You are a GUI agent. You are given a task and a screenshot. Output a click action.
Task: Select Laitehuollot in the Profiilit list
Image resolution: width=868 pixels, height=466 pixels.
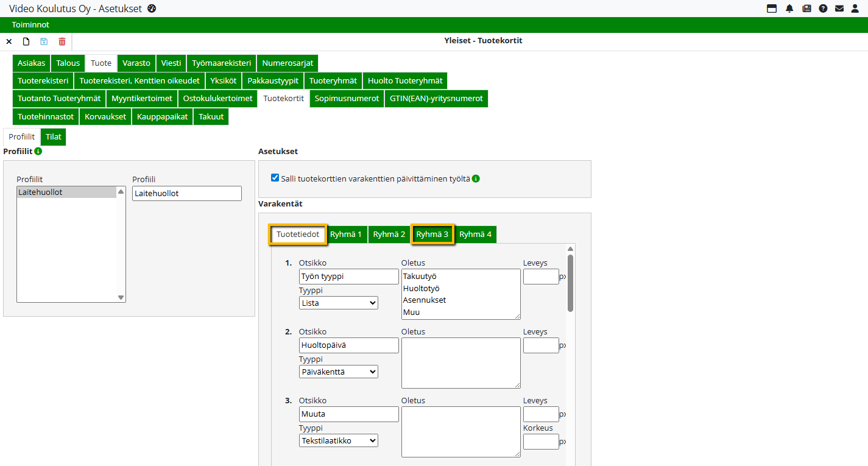click(x=66, y=192)
